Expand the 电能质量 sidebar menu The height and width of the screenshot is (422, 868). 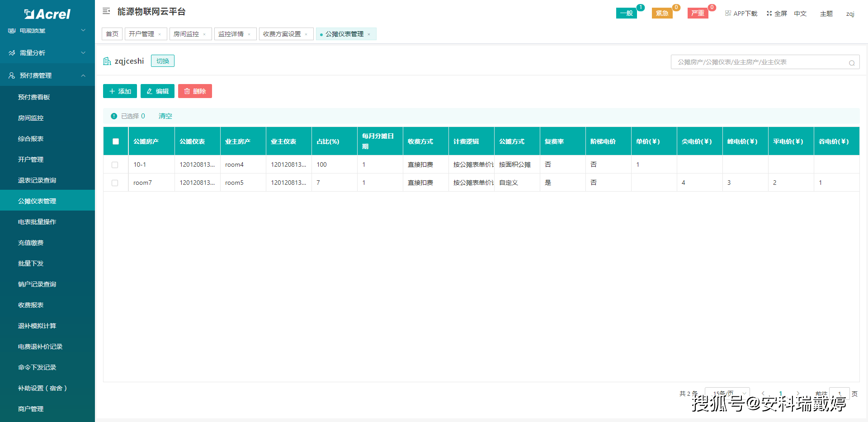[47, 31]
